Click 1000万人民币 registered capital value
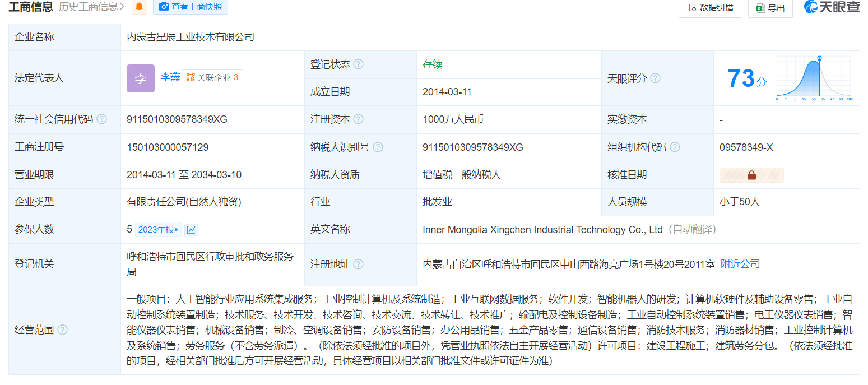Image resolution: width=868 pixels, height=385 pixels. [453, 119]
